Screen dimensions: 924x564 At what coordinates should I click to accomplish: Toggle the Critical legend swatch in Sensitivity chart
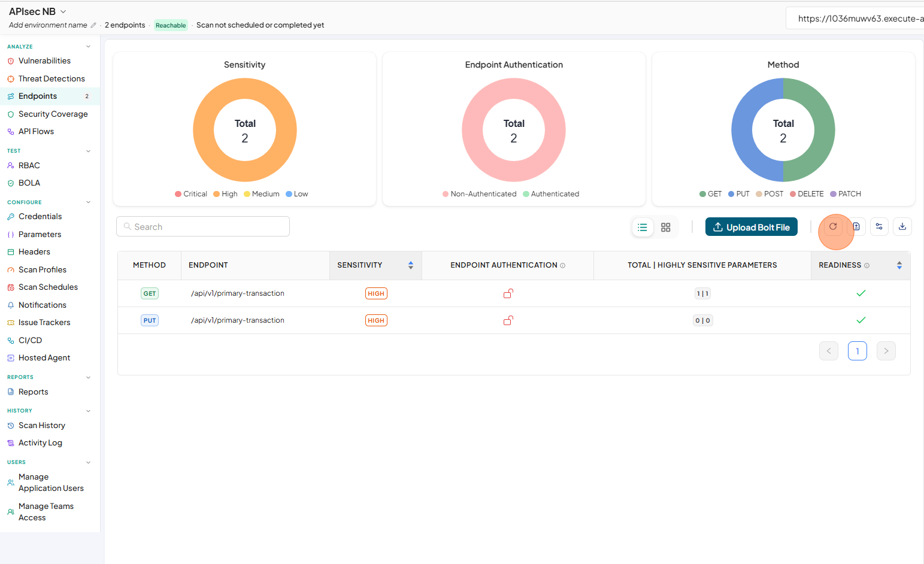(178, 194)
